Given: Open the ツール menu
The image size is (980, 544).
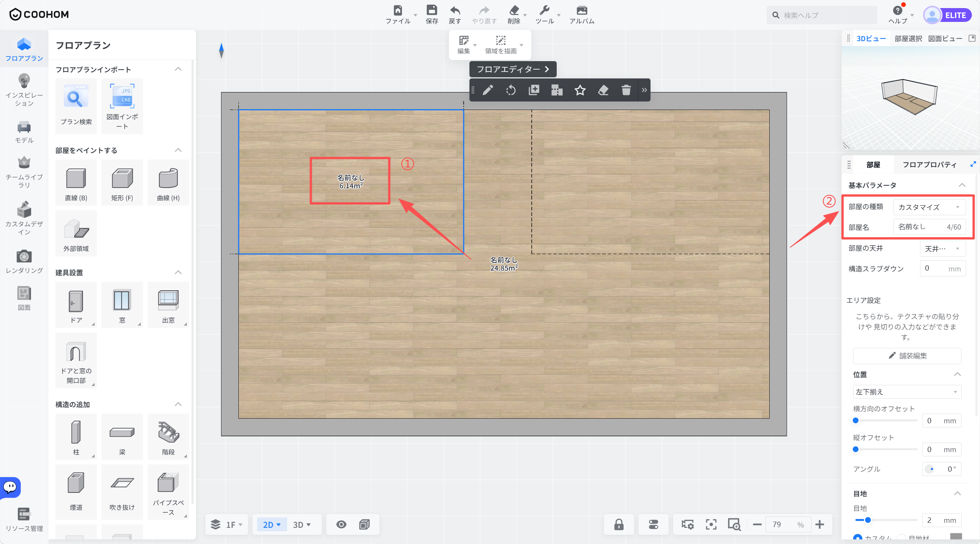Looking at the screenshot, I should [544, 15].
